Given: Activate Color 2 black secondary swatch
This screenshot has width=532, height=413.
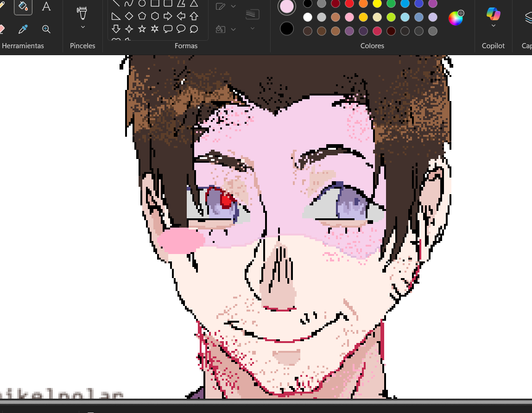Looking at the screenshot, I should pyautogui.click(x=287, y=29).
